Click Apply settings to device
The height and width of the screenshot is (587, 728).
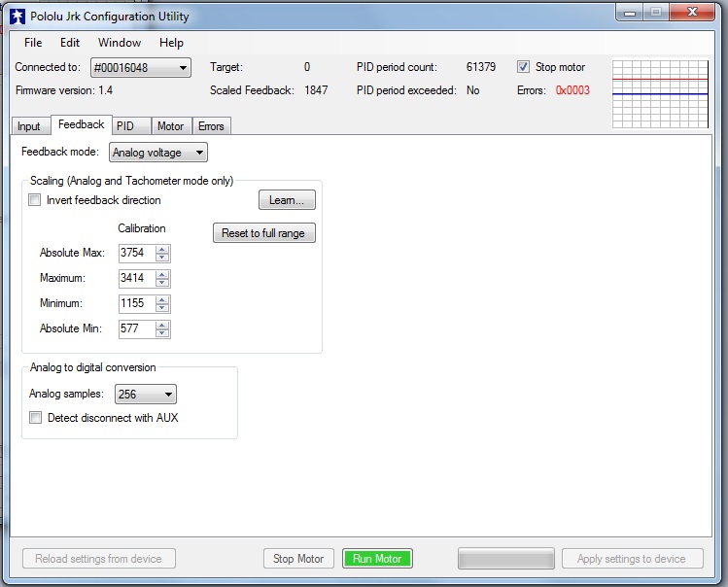[632, 559]
